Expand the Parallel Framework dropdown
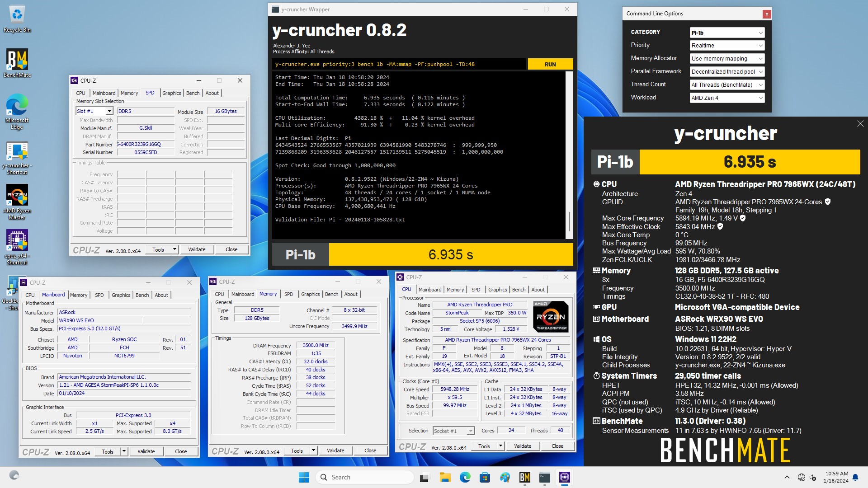Viewport: 868px width, 488px height. pyautogui.click(x=727, y=71)
